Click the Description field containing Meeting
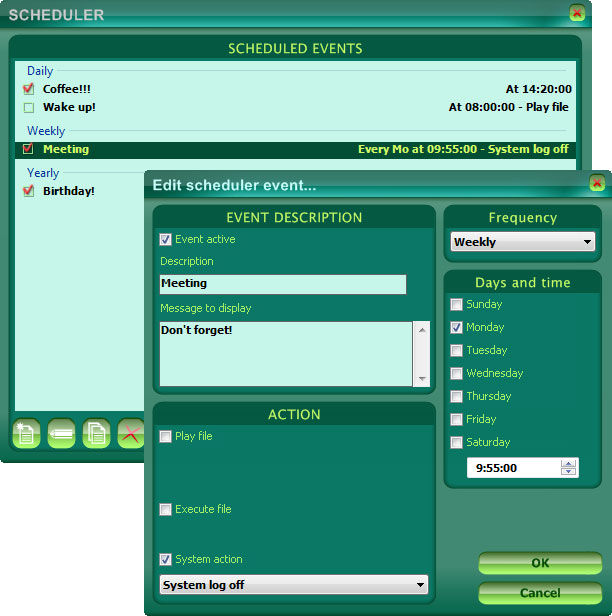This screenshot has width=612, height=616. [x=283, y=284]
